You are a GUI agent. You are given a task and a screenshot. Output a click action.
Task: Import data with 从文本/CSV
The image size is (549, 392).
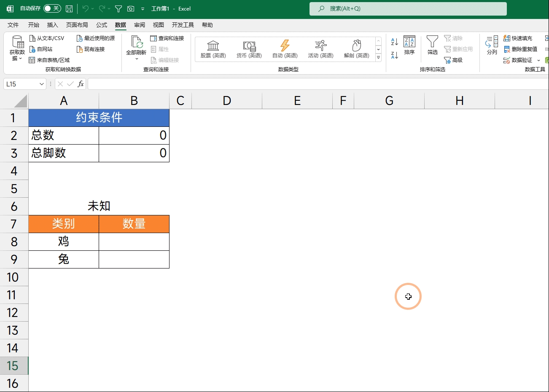click(x=46, y=38)
